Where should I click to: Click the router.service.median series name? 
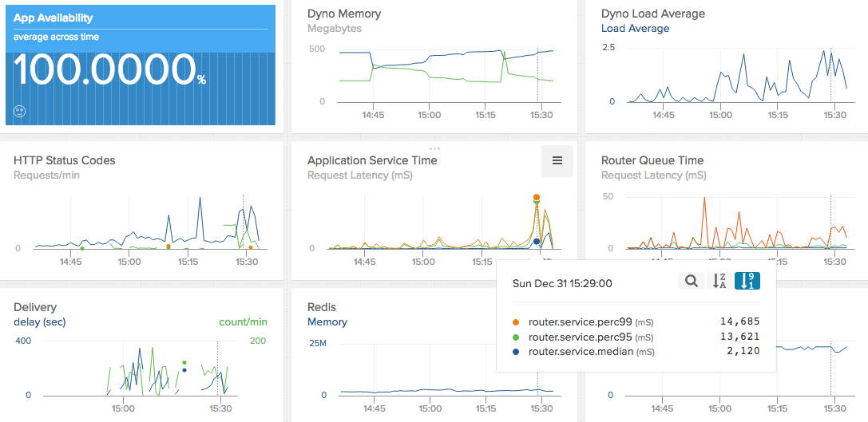(581, 351)
